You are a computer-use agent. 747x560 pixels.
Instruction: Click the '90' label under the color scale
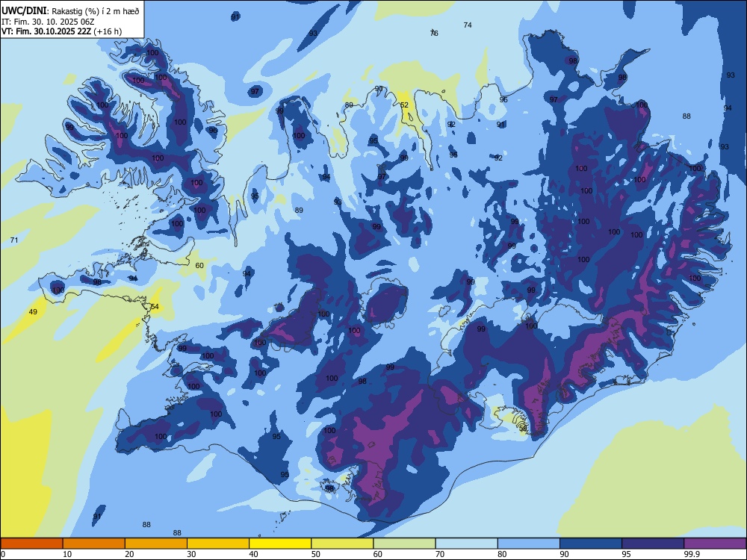click(x=565, y=554)
